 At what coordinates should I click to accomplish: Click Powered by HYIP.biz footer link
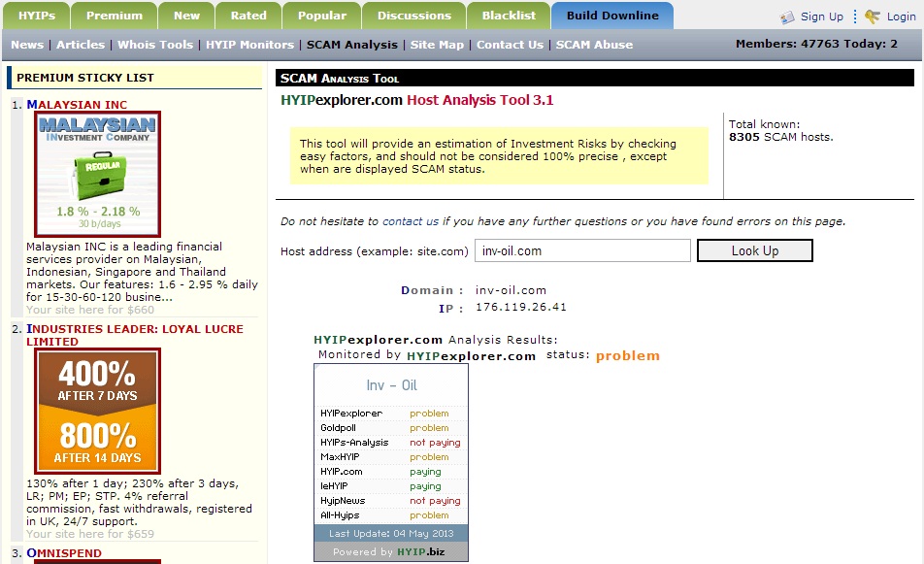point(390,551)
